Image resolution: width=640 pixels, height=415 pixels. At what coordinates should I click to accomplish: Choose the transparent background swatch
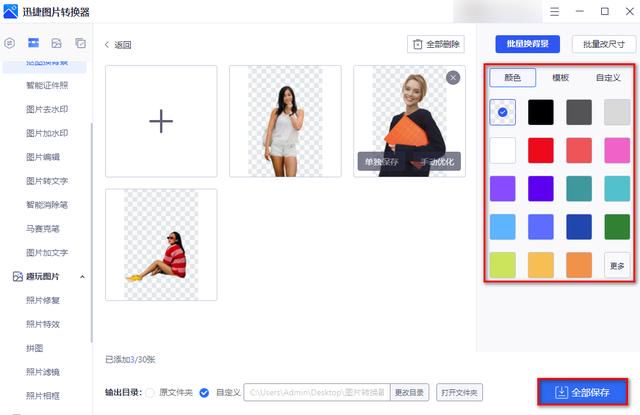point(502,112)
